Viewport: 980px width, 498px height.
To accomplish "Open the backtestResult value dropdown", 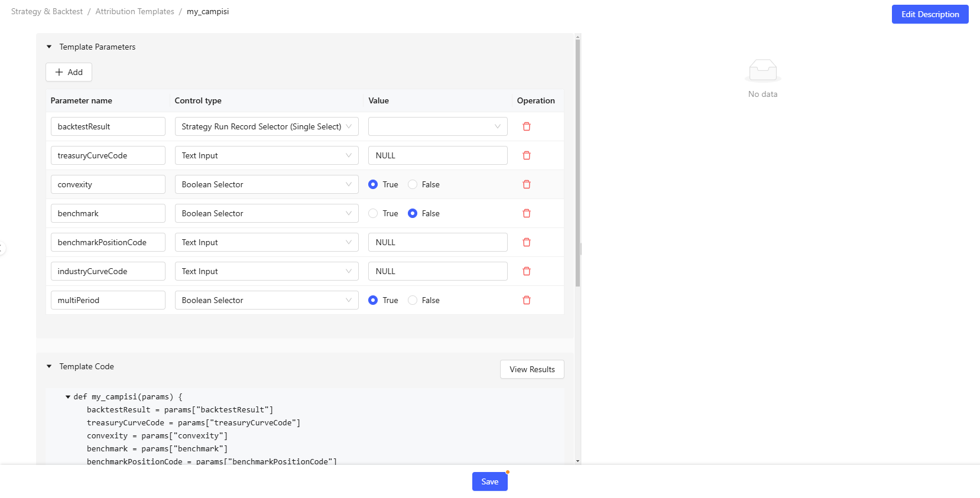I will (x=437, y=126).
